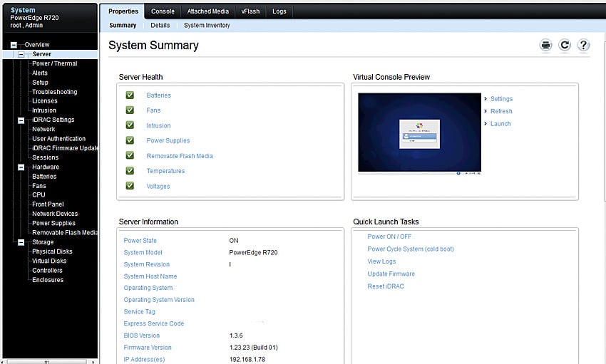Viewport: 606px width, 364px height.
Task: Open the Temperatures health link
Action: point(165,171)
